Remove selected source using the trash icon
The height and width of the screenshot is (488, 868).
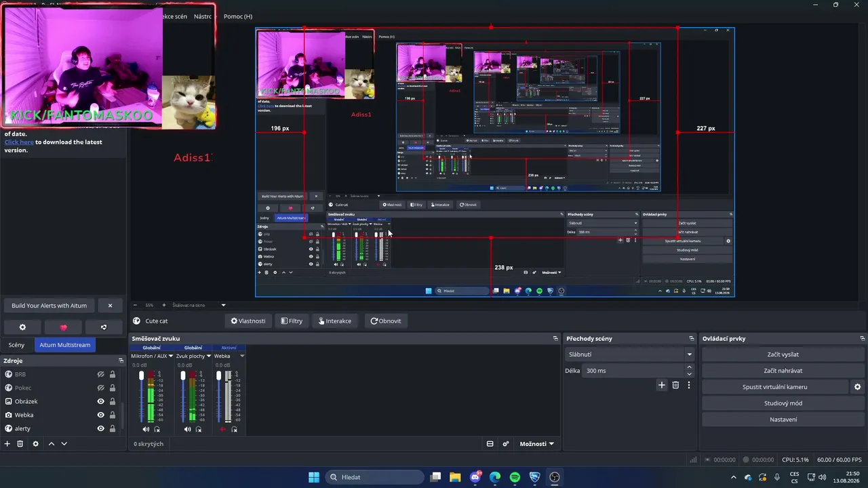[20, 444]
